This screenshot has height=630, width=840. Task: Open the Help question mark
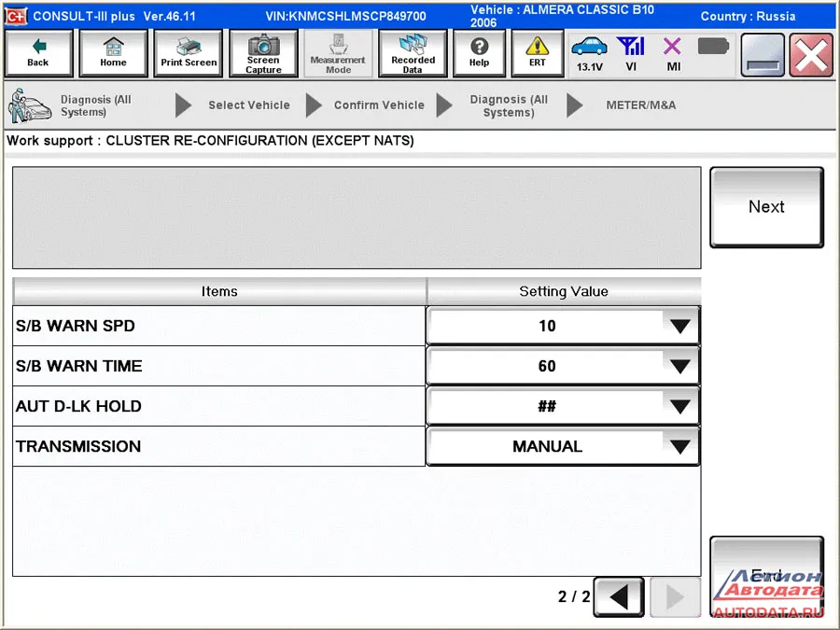[479, 53]
